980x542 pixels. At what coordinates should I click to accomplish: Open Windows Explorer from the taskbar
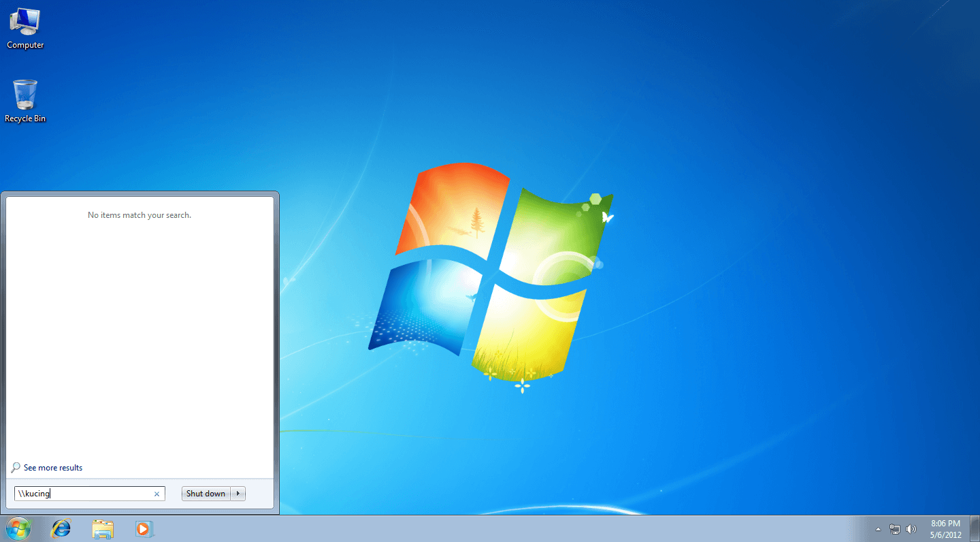click(x=103, y=528)
